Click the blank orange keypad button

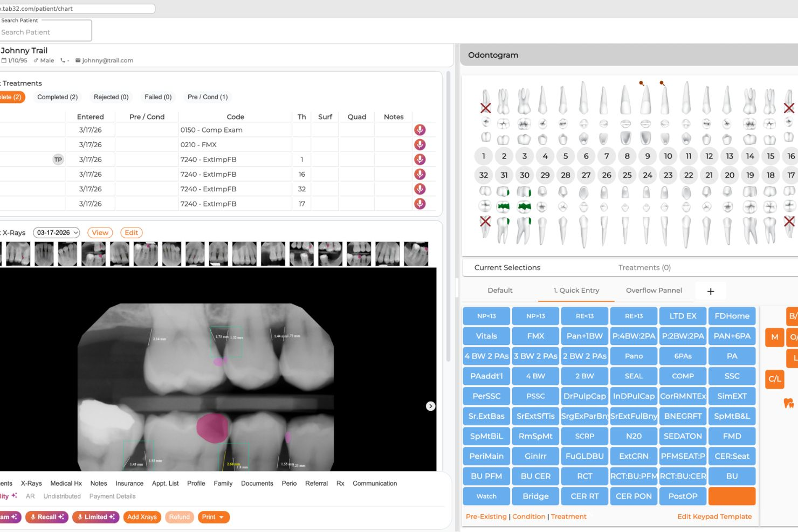(732, 496)
